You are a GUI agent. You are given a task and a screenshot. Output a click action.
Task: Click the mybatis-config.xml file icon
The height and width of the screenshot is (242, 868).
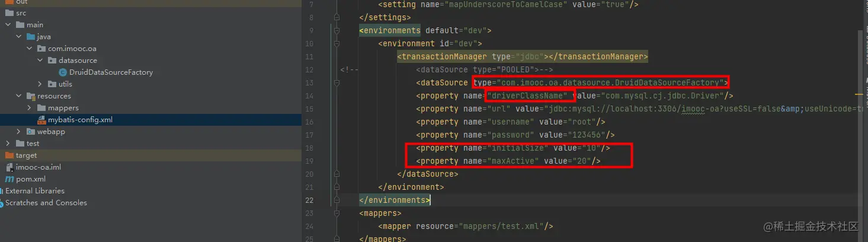41,120
